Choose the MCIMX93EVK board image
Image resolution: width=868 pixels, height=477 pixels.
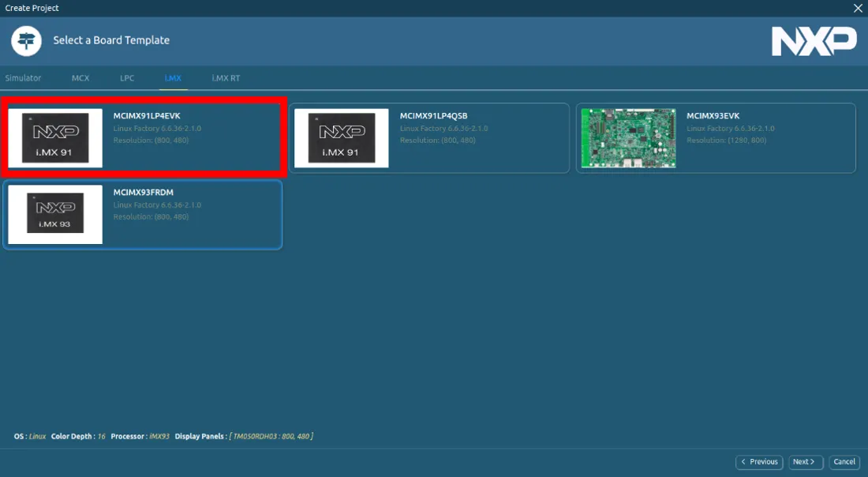pyautogui.click(x=628, y=138)
